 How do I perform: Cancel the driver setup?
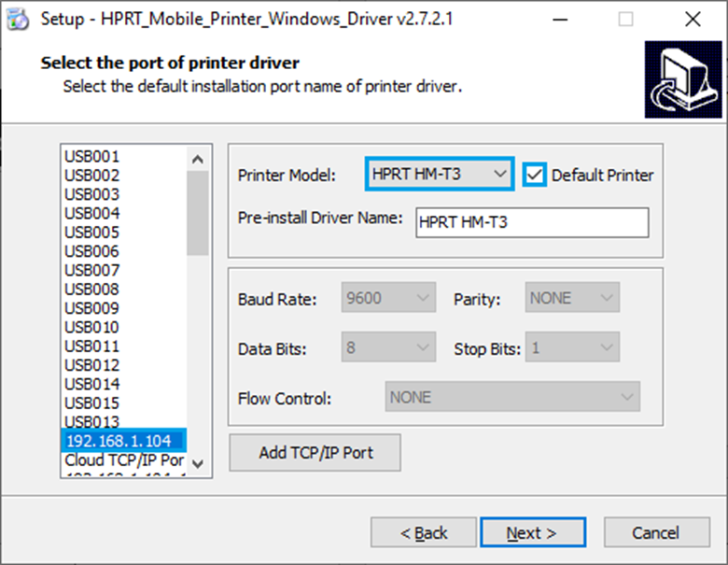coord(655,532)
